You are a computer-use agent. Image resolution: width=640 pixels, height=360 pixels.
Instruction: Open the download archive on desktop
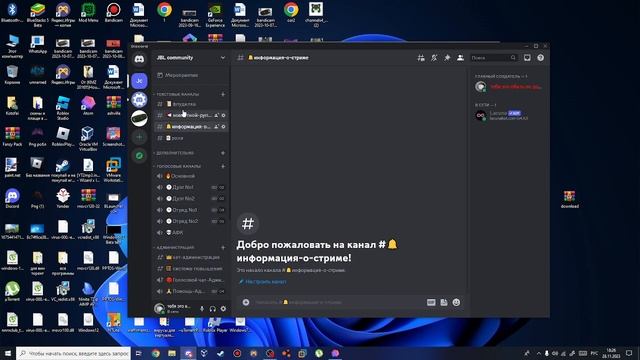[x=569, y=199]
